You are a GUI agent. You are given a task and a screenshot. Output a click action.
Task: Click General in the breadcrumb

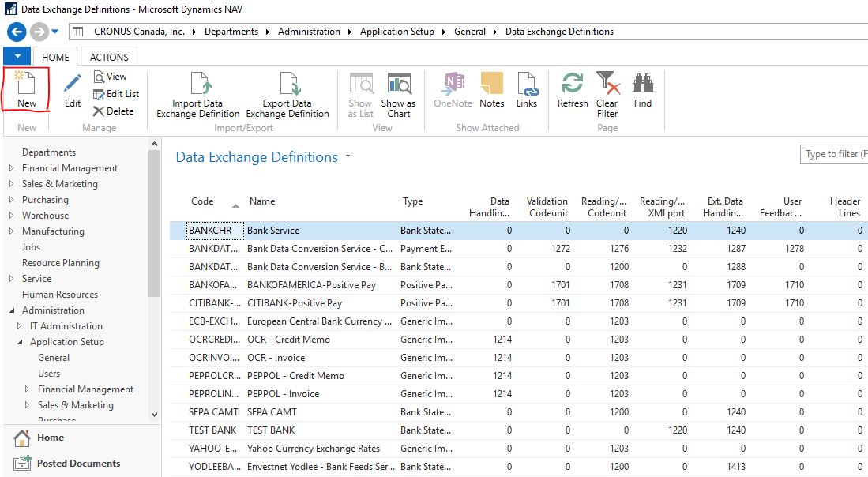point(469,32)
